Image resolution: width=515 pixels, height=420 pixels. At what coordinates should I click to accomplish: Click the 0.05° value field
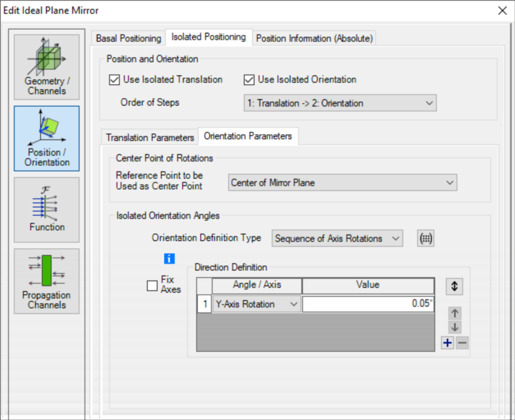click(368, 304)
